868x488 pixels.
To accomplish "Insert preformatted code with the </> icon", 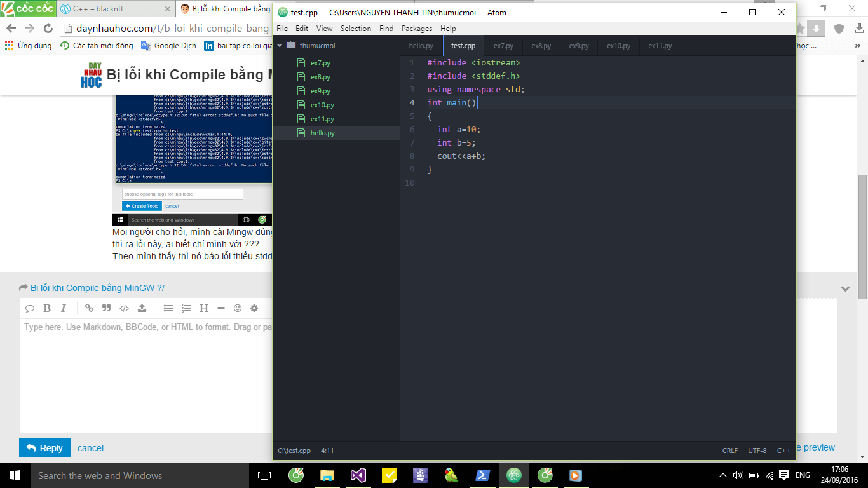I will (x=125, y=308).
